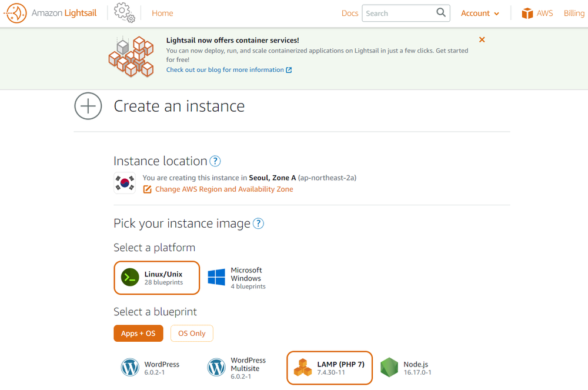
Task: Select the WordPress 6.0.2-1 blueprint
Action: click(149, 367)
